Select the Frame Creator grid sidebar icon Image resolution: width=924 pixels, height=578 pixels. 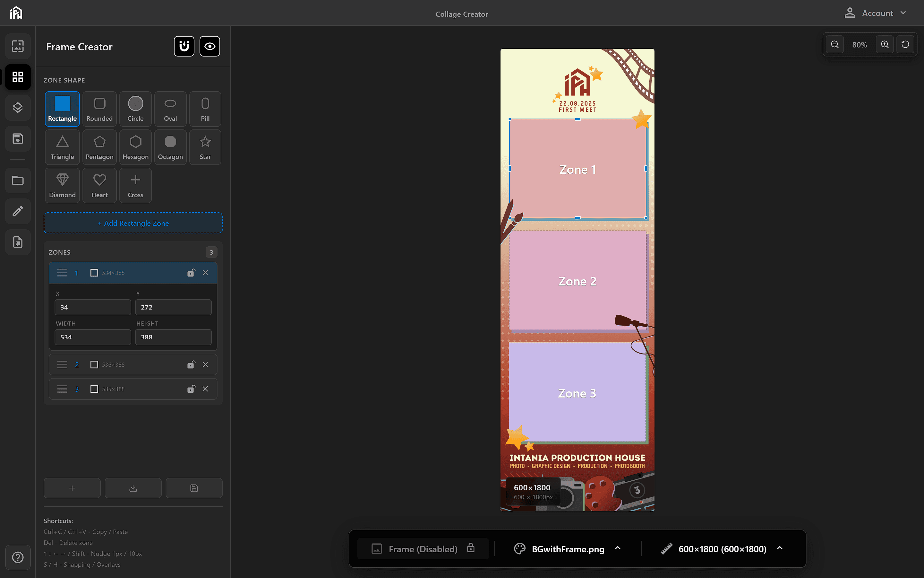(18, 77)
